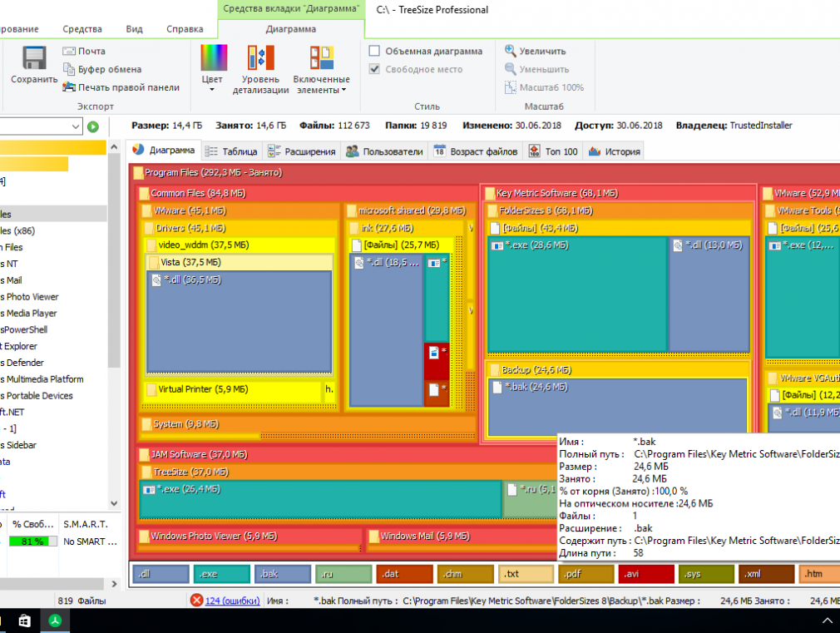Open the TreeSize taskbar icon
This screenshot has height=633, width=840.
pos(55,621)
